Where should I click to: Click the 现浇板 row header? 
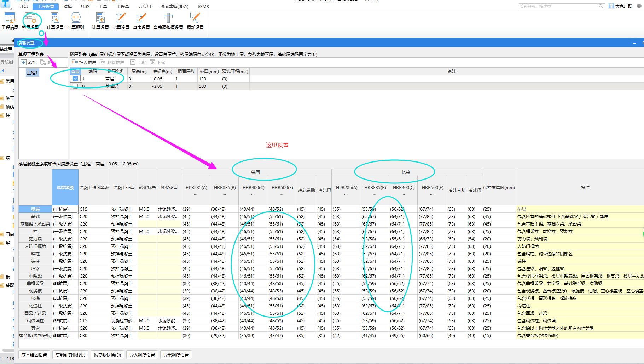pyautogui.click(x=35, y=291)
